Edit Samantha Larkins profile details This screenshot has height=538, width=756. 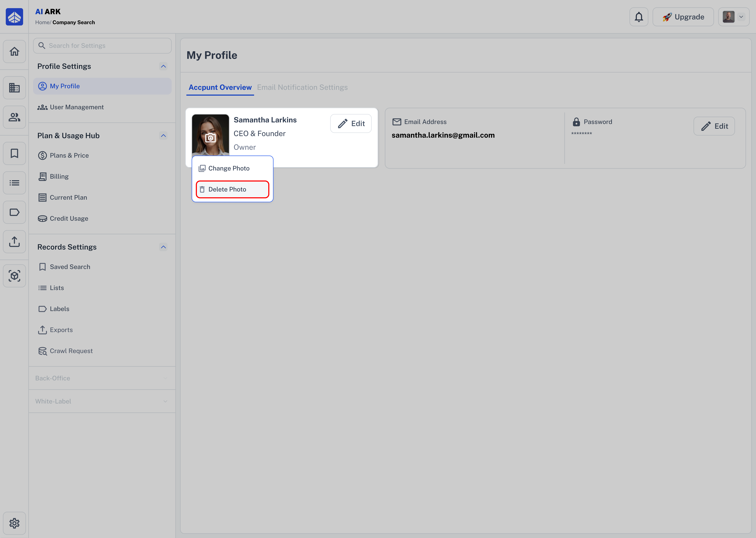click(351, 124)
